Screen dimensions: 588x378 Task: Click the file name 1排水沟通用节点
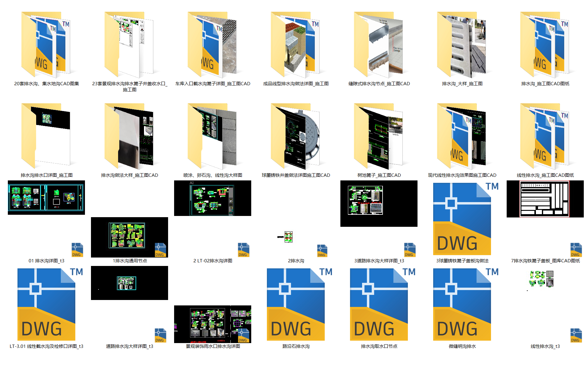pyautogui.click(x=130, y=261)
